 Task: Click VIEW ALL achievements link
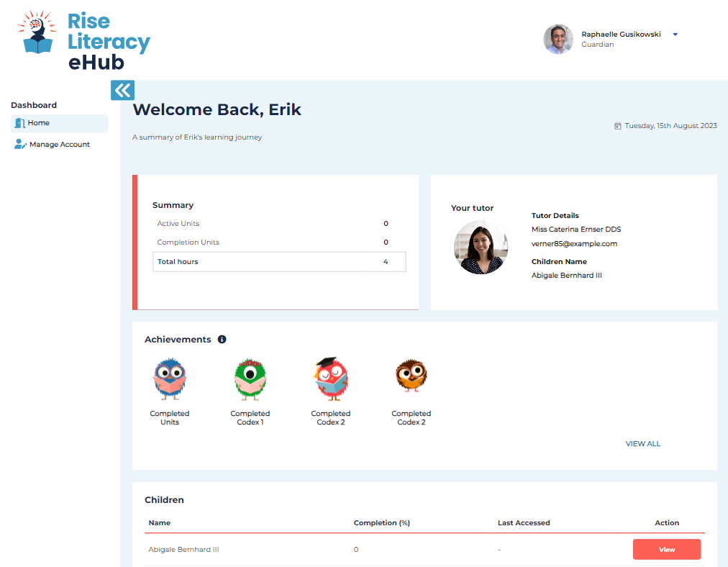click(643, 444)
